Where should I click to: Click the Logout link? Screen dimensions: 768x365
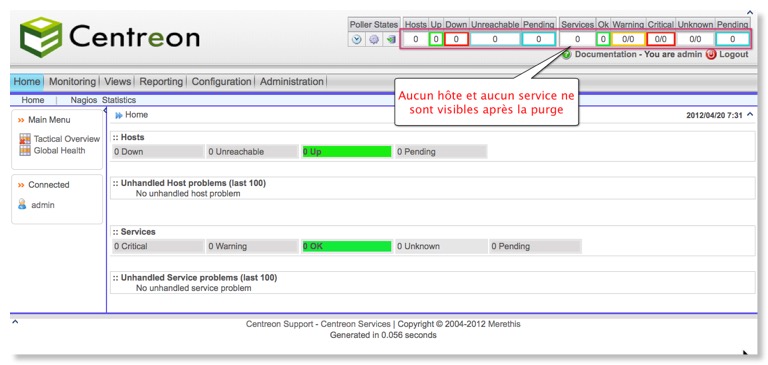click(x=734, y=54)
